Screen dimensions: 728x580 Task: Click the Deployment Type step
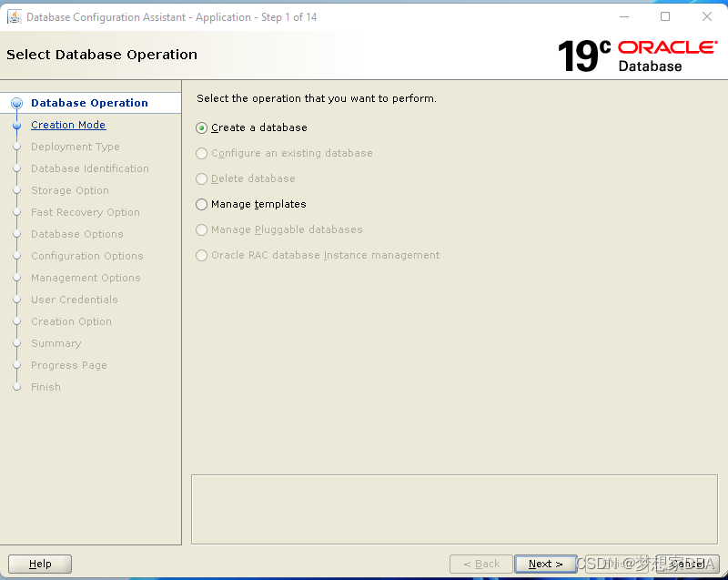pos(76,147)
